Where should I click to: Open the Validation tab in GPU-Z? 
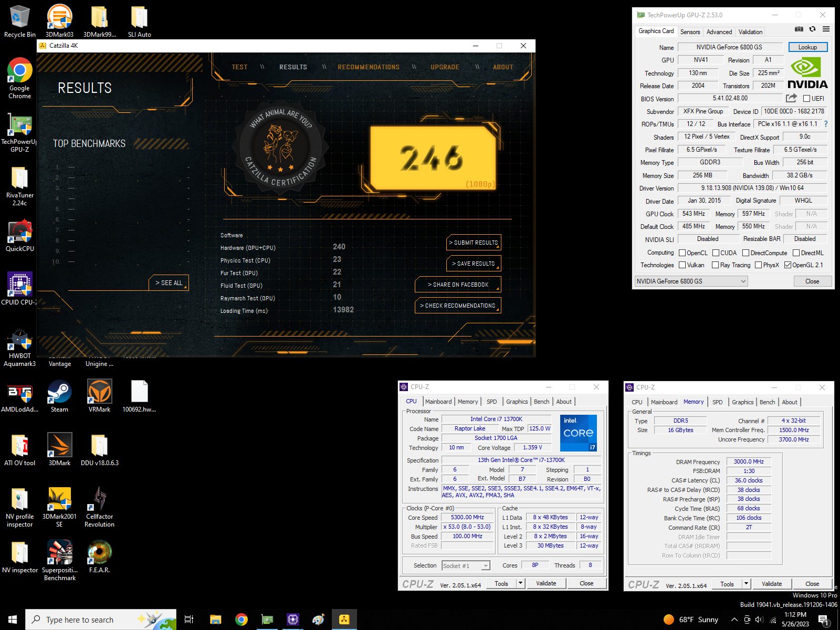pos(750,32)
